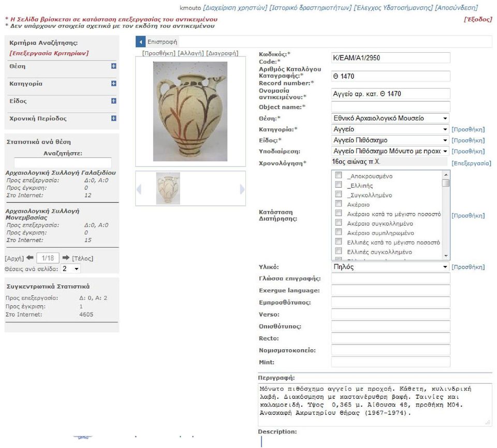The height and width of the screenshot is (448, 497).
Task: Expand the Θέση search criterion plus icon
Action: (113, 66)
